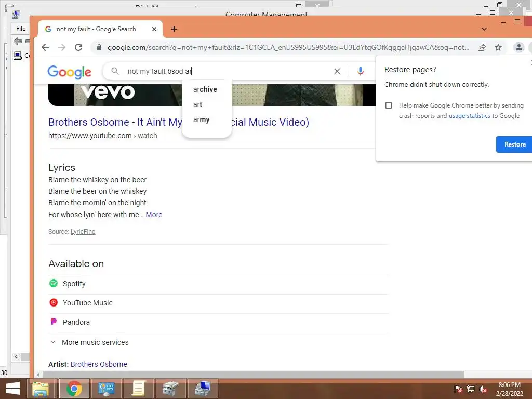The width and height of the screenshot is (532, 399).
Task: Open the disk tools taskbar icon
Action: pyautogui.click(x=170, y=389)
